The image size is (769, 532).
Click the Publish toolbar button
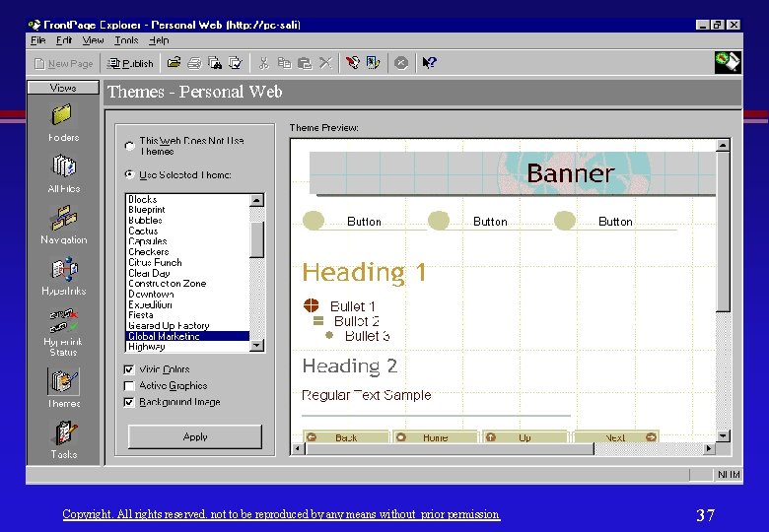(x=130, y=63)
